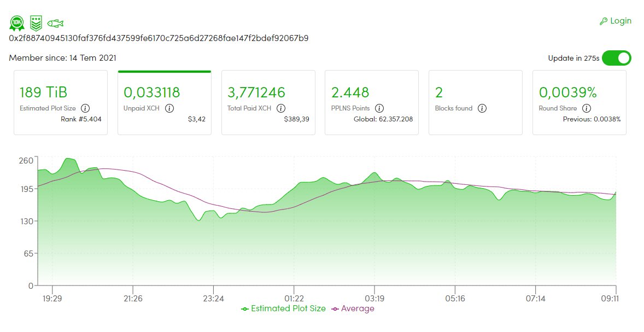This screenshot has height=332, width=644.
Task: Click the 'Global: 62.357.208' text
Action: pyautogui.click(x=383, y=119)
